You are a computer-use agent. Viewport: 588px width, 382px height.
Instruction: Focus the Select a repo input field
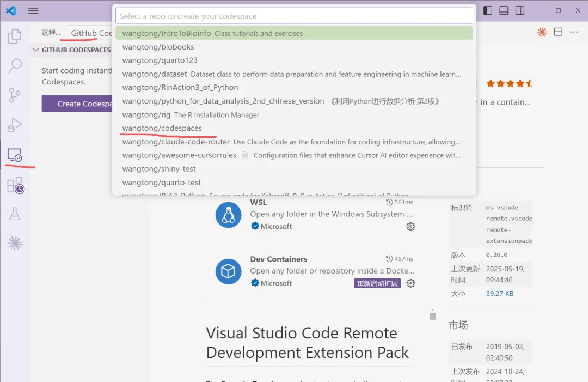tap(294, 16)
